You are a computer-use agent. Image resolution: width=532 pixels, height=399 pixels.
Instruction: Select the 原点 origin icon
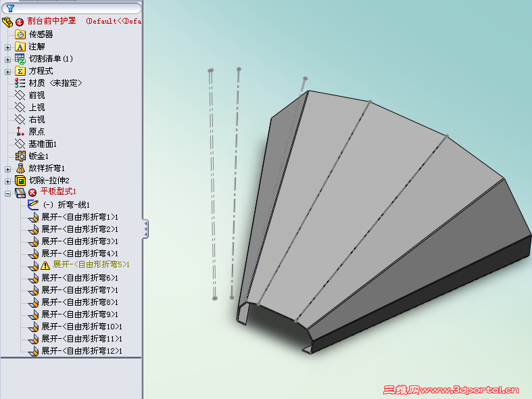tap(20, 132)
